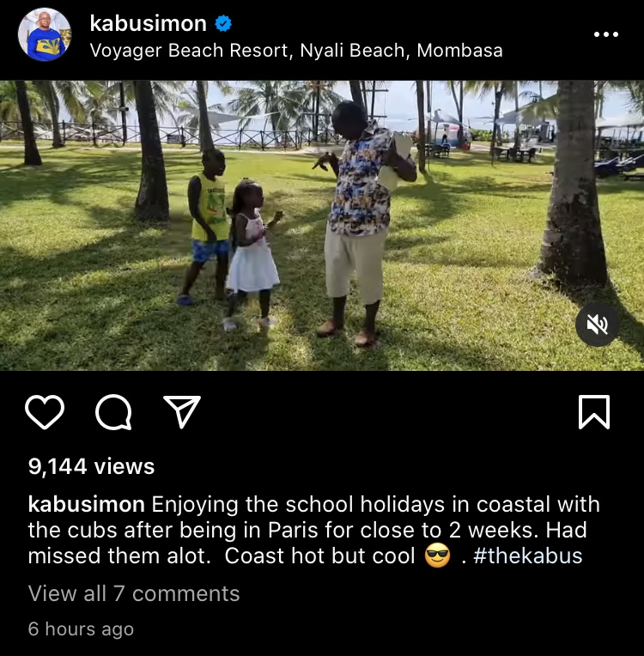This screenshot has width=644, height=656.
Task: Share the post via paper plane icon
Action: coord(182,411)
